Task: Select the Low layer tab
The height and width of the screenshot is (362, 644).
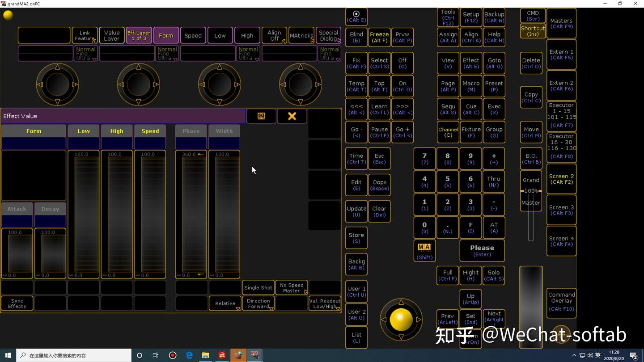Action: point(220,35)
